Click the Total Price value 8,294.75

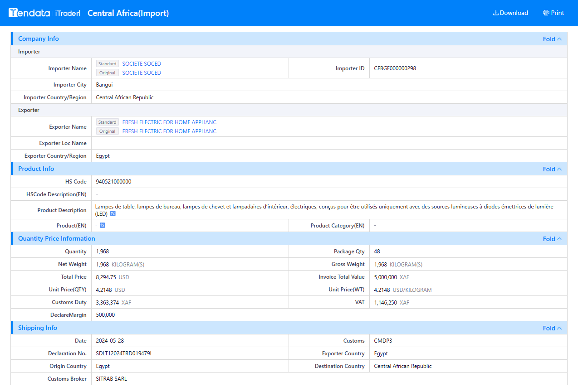(x=106, y=277)
